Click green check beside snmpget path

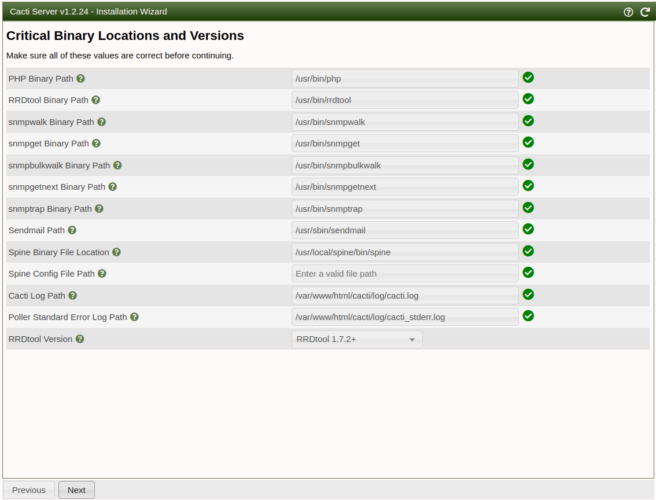pos(528,142)
